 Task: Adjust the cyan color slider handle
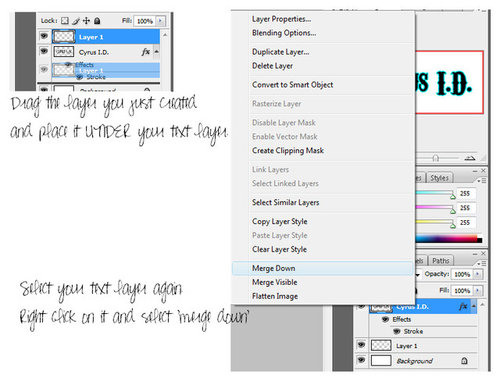click(x=453, y=196)
